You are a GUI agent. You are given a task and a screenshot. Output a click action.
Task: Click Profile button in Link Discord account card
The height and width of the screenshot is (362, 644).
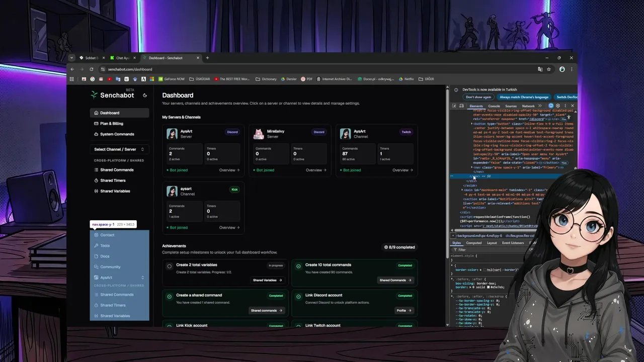(404, 310)
